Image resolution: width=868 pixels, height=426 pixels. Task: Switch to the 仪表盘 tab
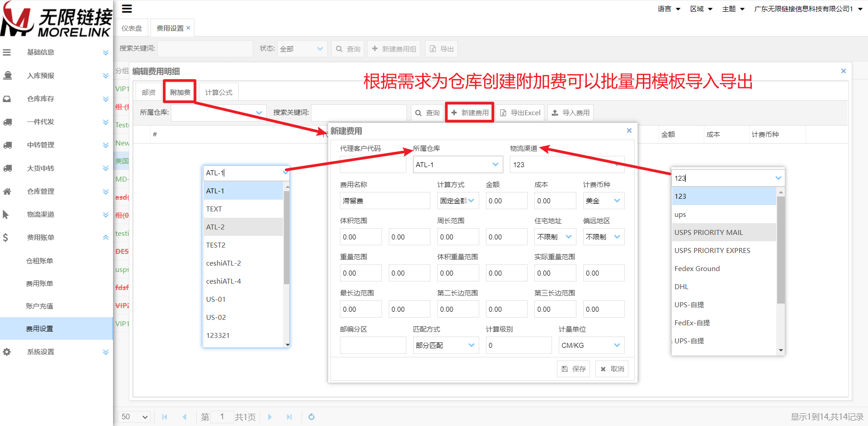click(x=132, y=28)
